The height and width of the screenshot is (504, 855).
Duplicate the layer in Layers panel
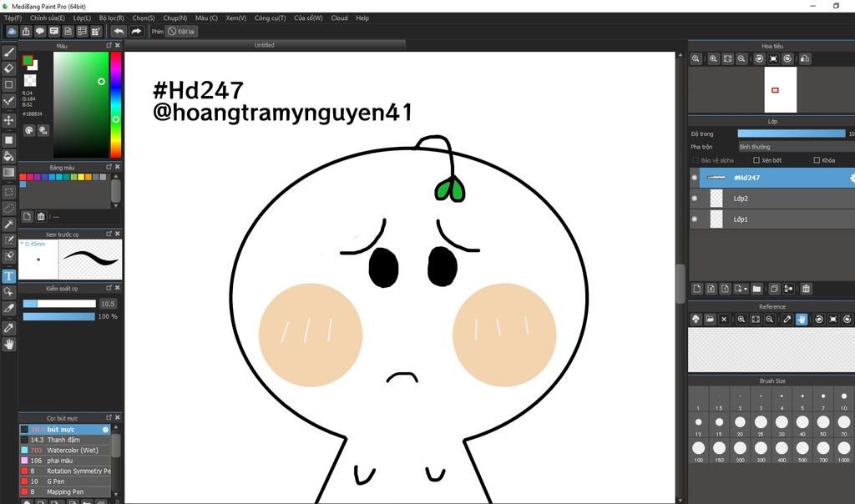774,289
